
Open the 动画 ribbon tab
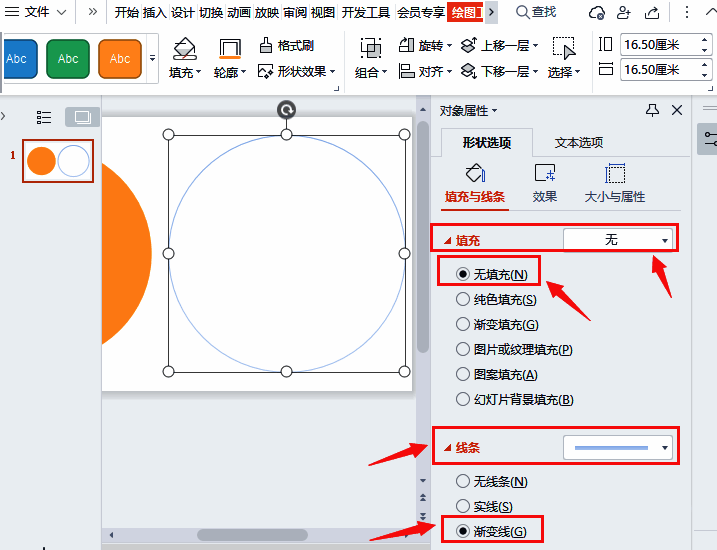239,12
